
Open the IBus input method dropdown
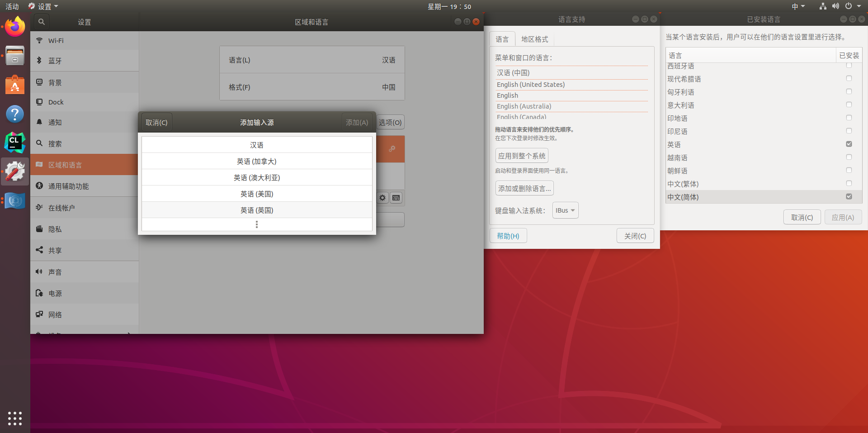point(565,210)
